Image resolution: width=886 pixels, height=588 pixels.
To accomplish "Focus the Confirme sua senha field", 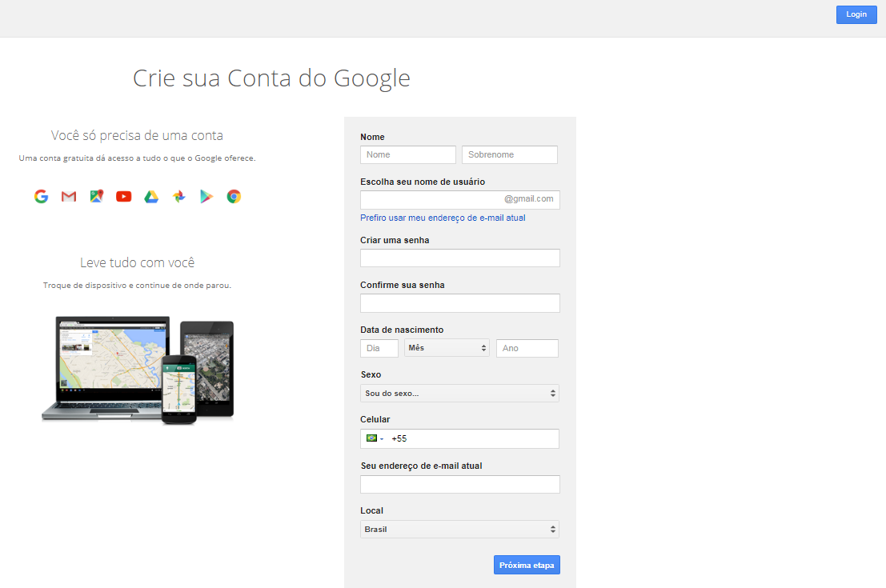I will tap(460, 302).
